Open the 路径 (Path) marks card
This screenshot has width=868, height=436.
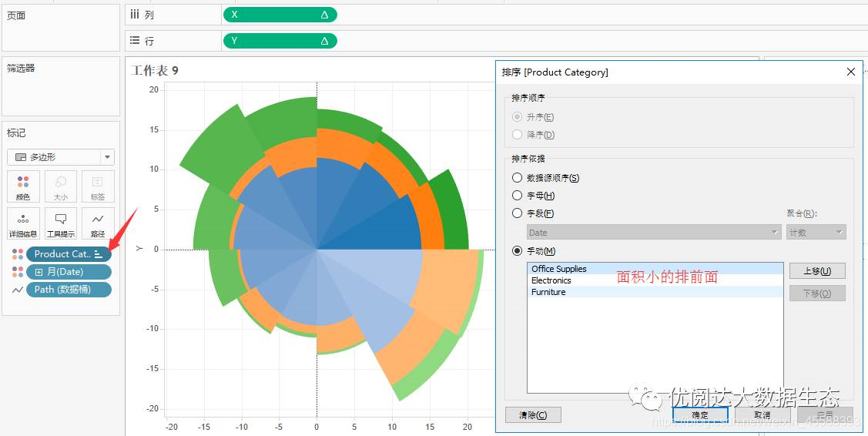tap(98, 223)
